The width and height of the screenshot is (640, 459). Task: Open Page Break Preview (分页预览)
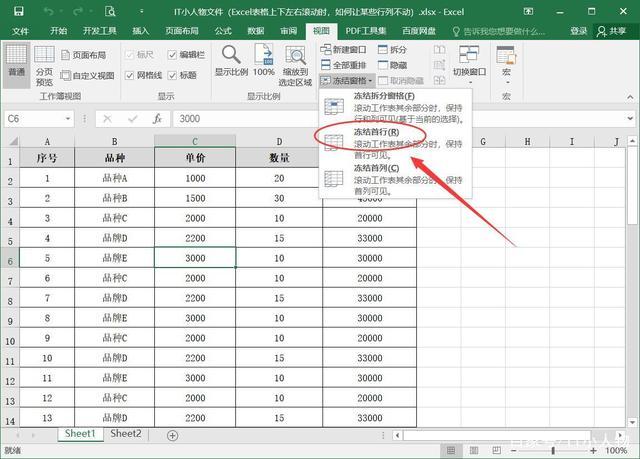pos(44,65)
